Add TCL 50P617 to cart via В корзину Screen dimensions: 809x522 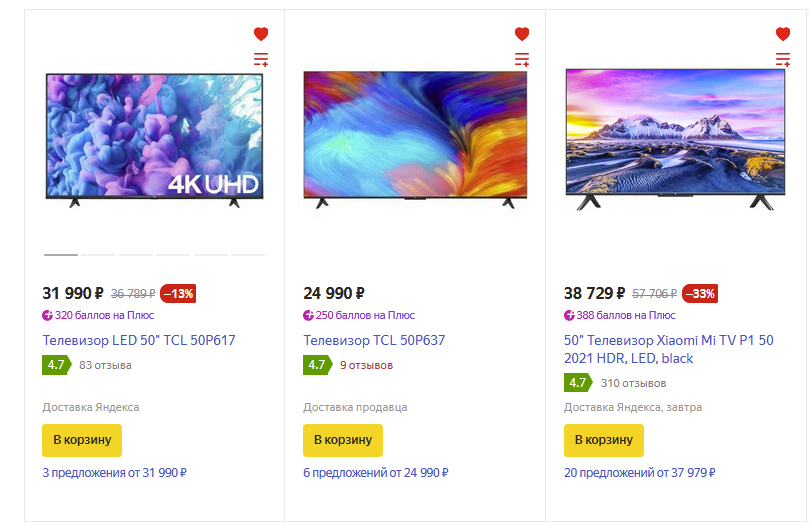click(x=82, y=440)
